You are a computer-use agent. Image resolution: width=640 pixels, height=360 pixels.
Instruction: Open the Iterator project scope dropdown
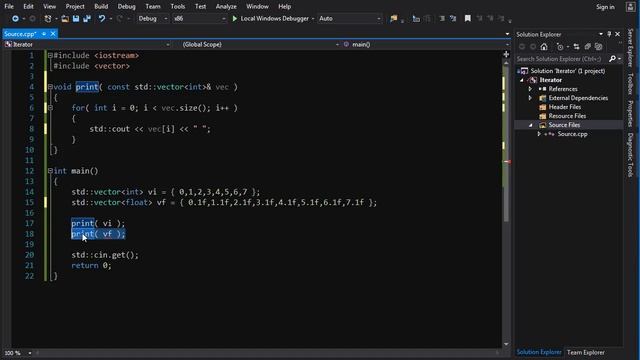87,44
